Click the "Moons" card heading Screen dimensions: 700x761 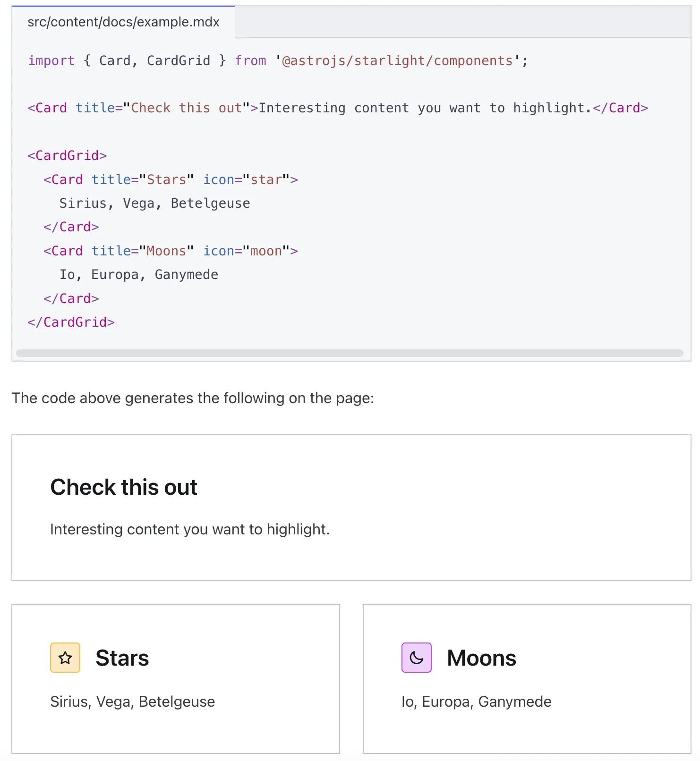click(481, 658)
